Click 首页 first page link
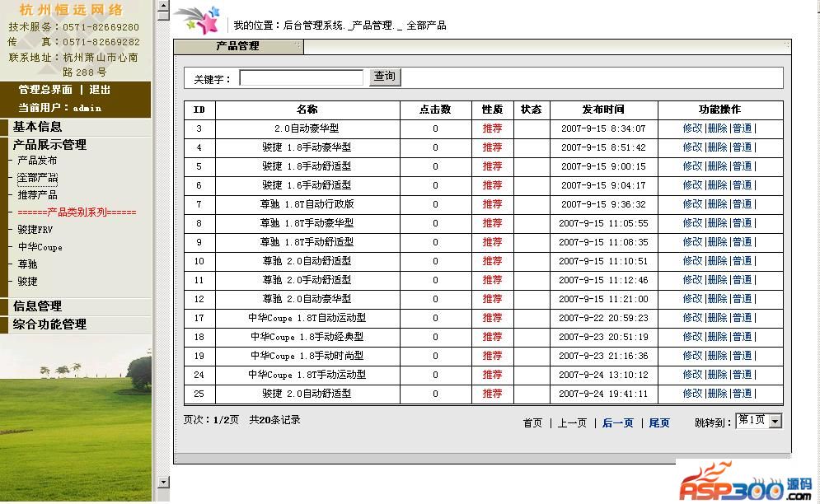 [x=532, y=423]
